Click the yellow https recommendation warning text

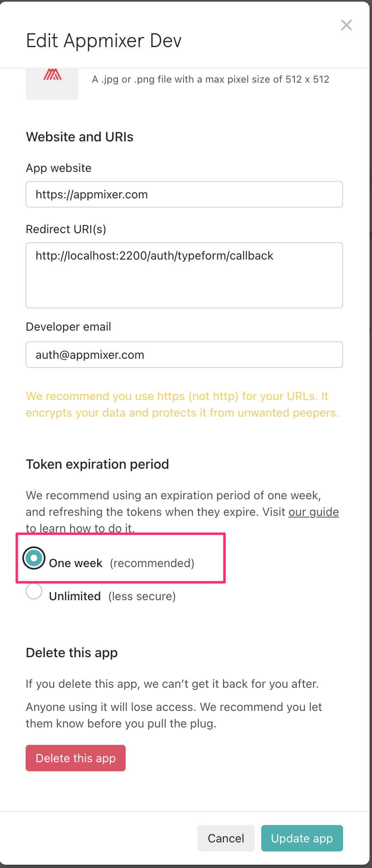182,405
